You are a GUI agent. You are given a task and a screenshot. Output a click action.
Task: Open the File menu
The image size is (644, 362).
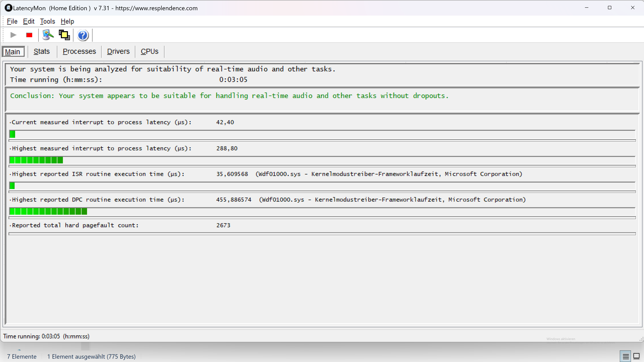12,21
